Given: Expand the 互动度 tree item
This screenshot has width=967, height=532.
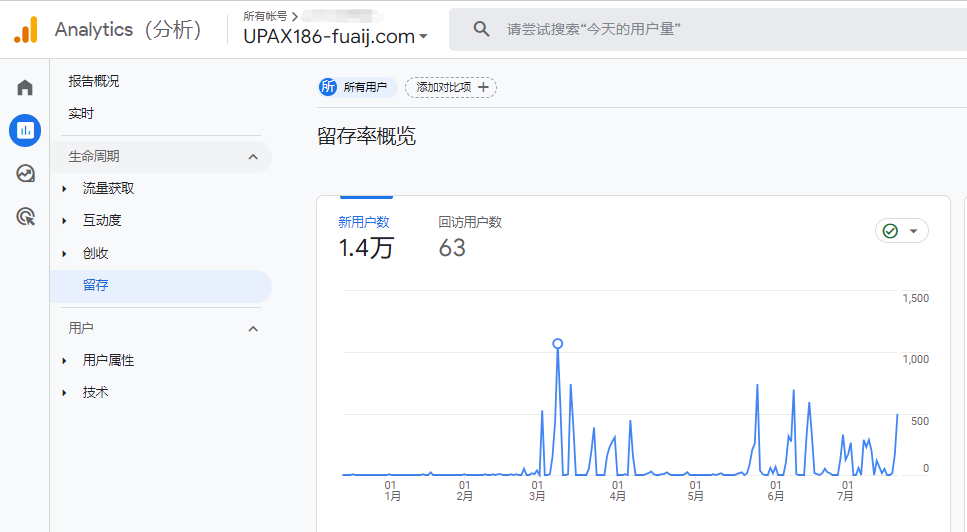Looking at the screenshot, I should pyautogui.click(x=65, y=221).
